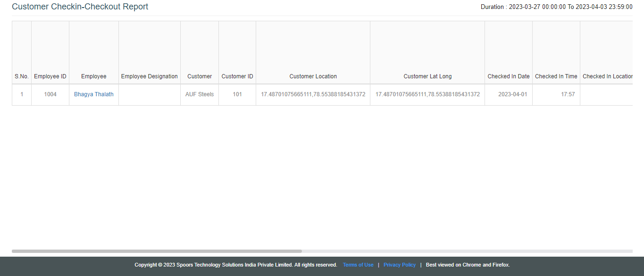The height and width of the screenshot is (276, 644).
Task: Click the empty scrollbar track on the right
Action: tap(467, 251)
